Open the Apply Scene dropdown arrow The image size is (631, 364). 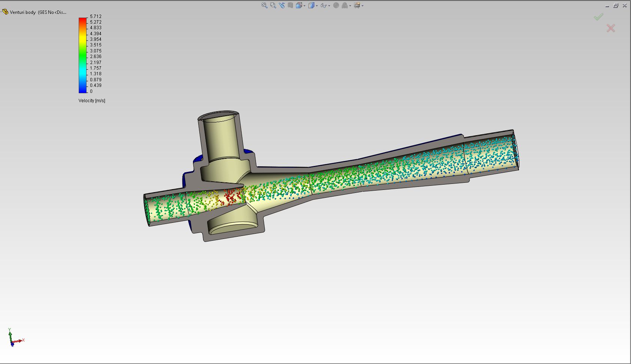350,6
